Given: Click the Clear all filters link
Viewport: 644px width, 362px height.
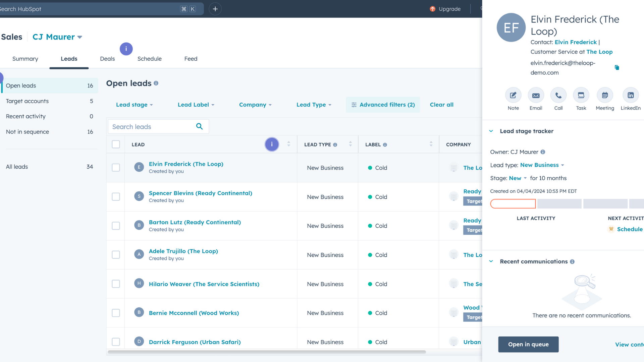Looking at the screenshot, I should tap(441, 105).
